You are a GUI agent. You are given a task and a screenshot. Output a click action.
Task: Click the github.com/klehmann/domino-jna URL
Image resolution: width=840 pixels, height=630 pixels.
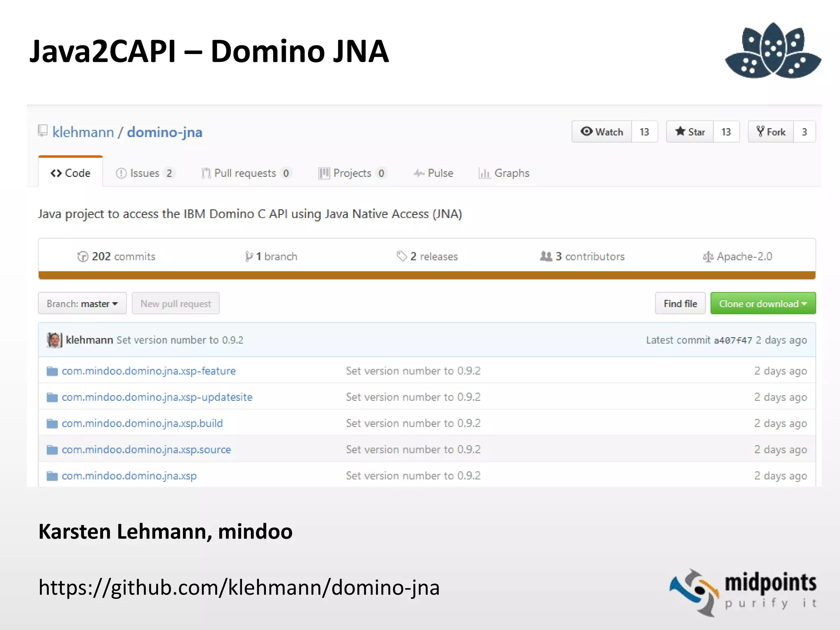pyautogui.click(x=239, y=587)
